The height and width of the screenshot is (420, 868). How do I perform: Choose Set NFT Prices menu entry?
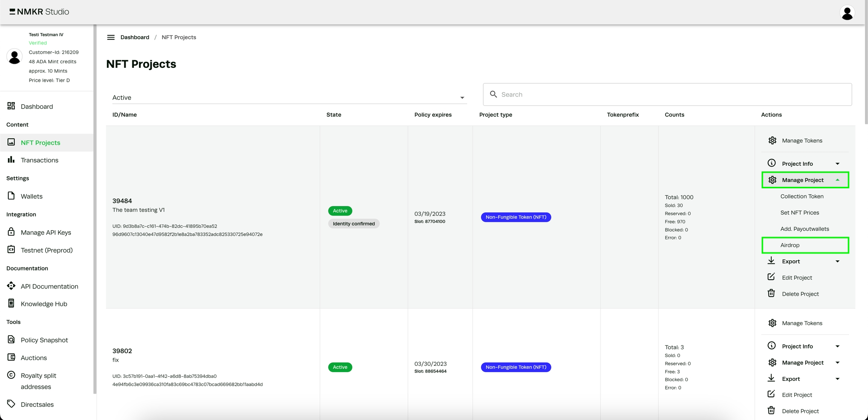click(x=799, y=213)
